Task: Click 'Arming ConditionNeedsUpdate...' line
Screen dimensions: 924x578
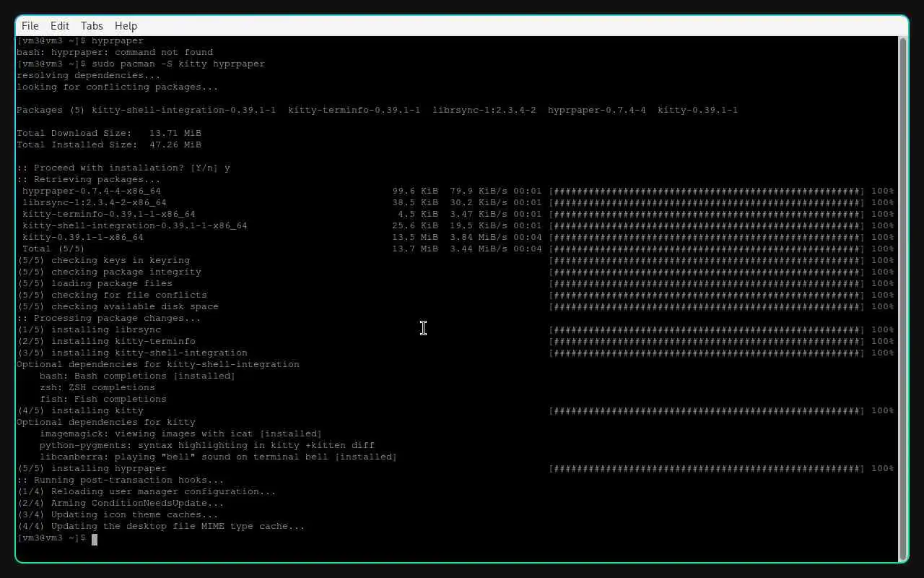Action: [x=121, y=503]
